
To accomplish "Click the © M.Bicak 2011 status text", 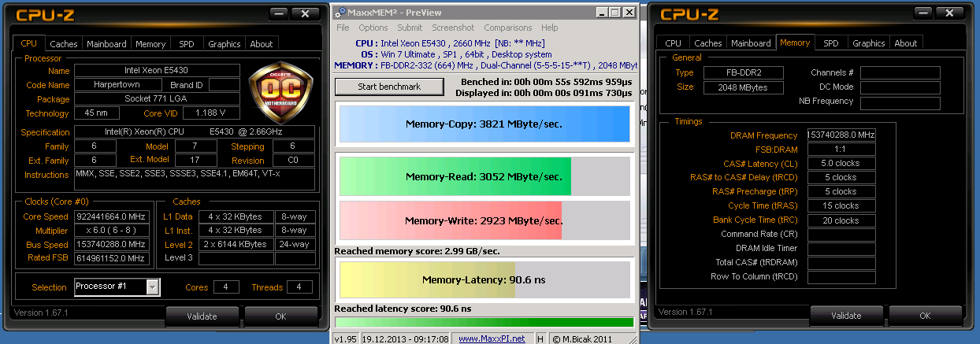I will [581, 338].
